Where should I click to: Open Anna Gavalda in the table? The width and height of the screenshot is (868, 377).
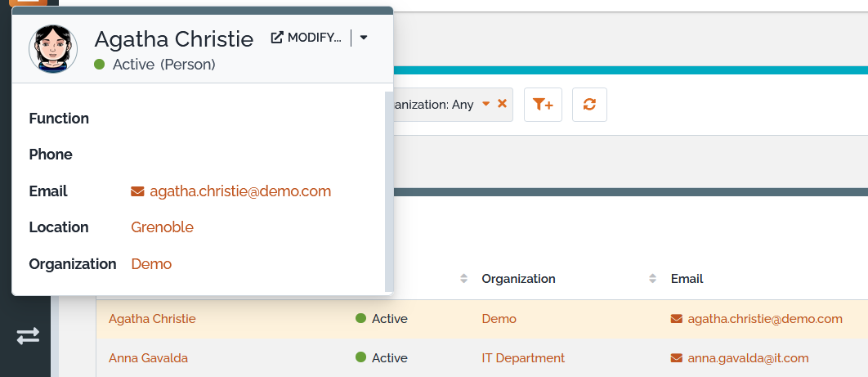click(x=147, y=358)
